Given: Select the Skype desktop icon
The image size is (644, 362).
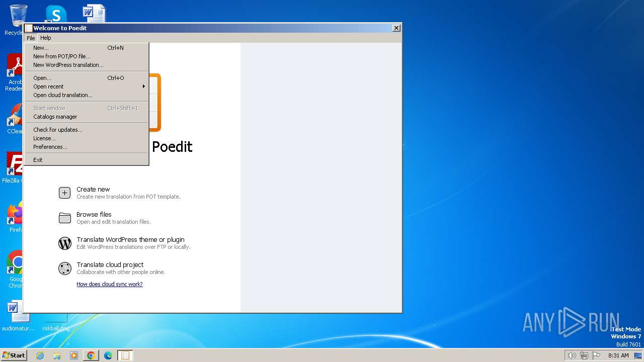Looking at the screenshot, I should point(56,14).
